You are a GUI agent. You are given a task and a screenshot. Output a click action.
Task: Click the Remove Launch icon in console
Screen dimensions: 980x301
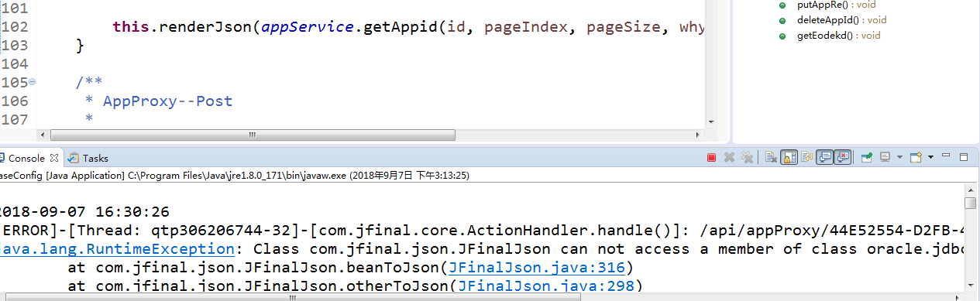point(729,158)
